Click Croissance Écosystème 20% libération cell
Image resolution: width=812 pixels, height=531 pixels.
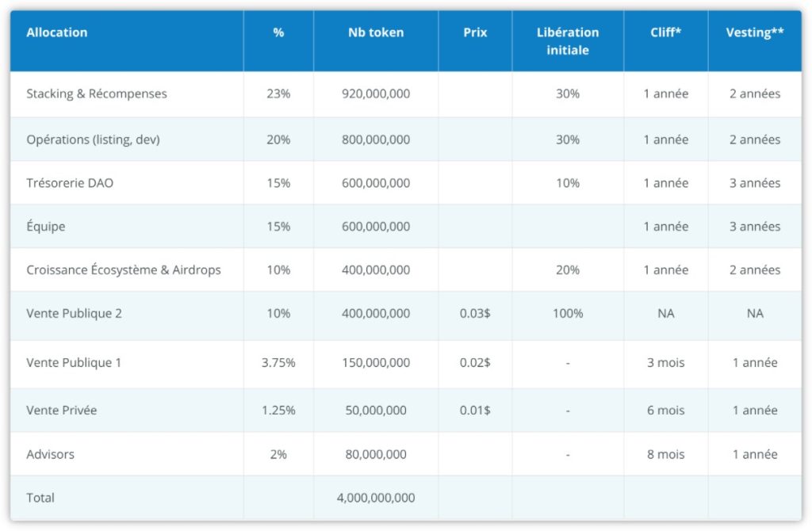click(x=568, y=269)
